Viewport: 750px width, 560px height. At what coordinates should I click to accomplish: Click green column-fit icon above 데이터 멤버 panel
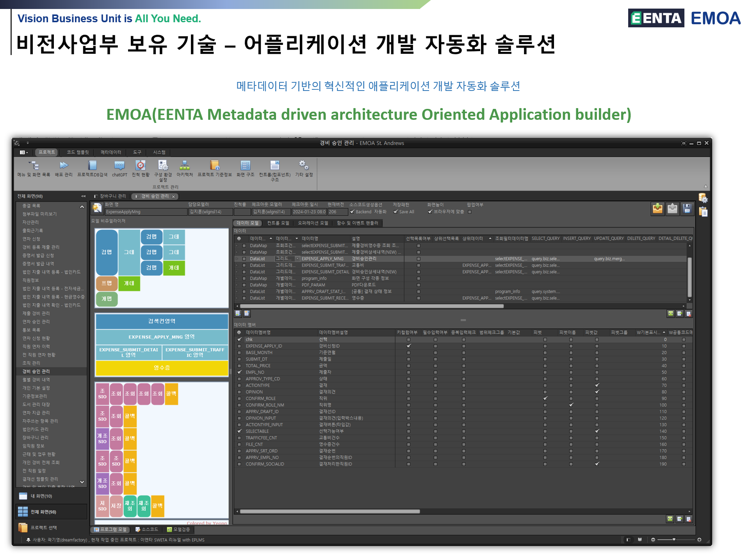[x=671, y=313]
